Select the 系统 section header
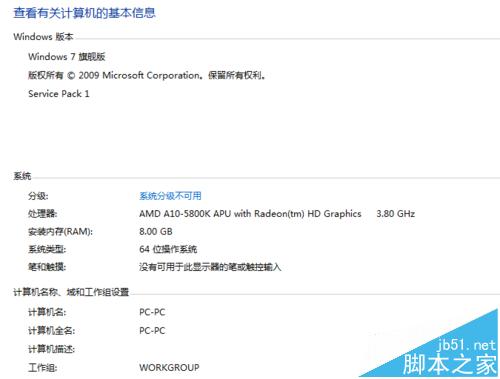The image size is (500, 379). tap(22, 176)
